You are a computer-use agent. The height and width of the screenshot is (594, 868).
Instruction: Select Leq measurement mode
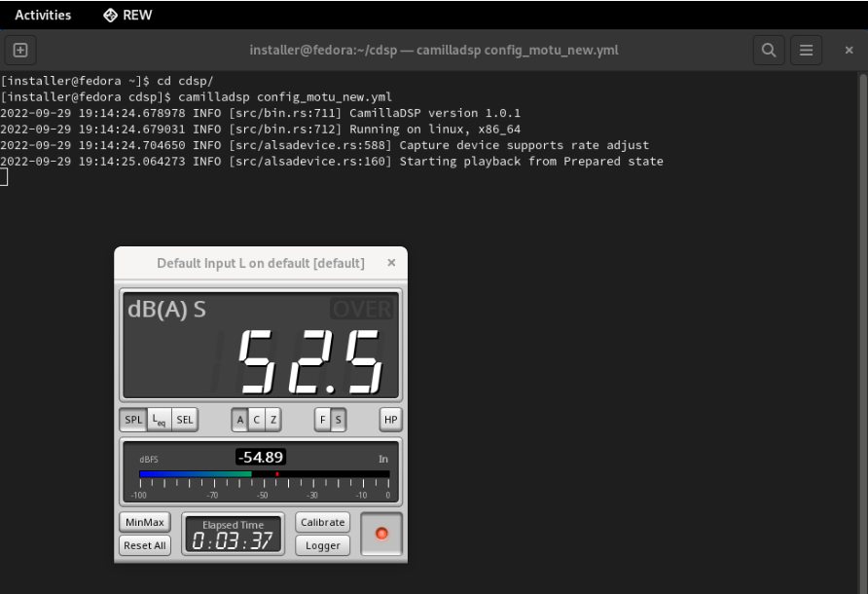(x=160, y=420)
